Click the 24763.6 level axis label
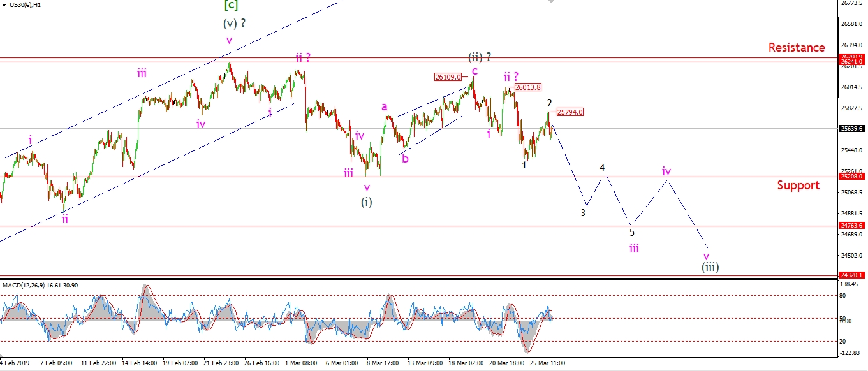Viewport: 868px width, 371px height. [852, 226]
